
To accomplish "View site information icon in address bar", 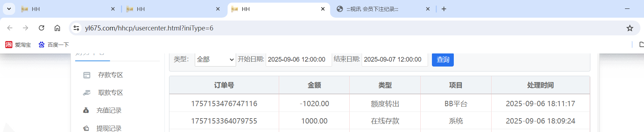I will [76, 28].
